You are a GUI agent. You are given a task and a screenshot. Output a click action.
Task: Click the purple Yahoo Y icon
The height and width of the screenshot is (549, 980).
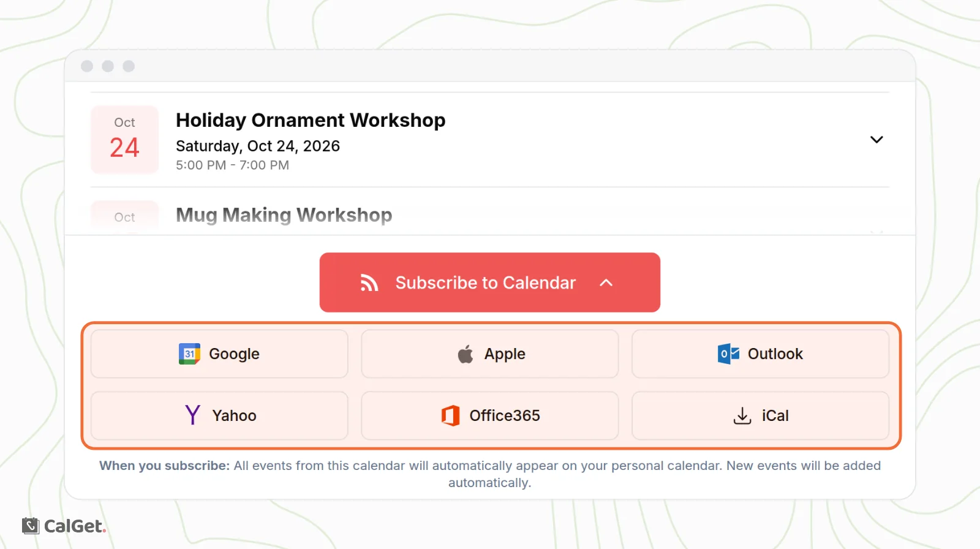tap(193, 415)
